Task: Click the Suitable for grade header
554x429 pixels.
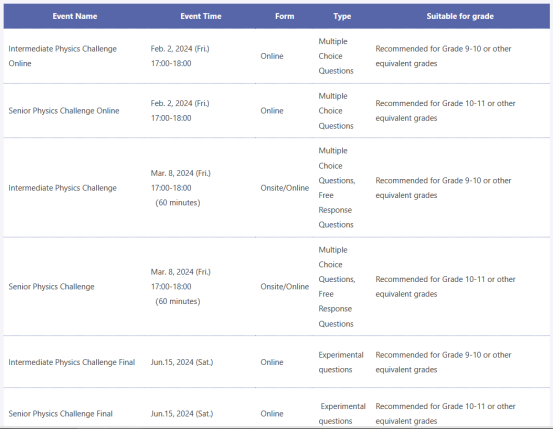Action: [x=460, y=16]
